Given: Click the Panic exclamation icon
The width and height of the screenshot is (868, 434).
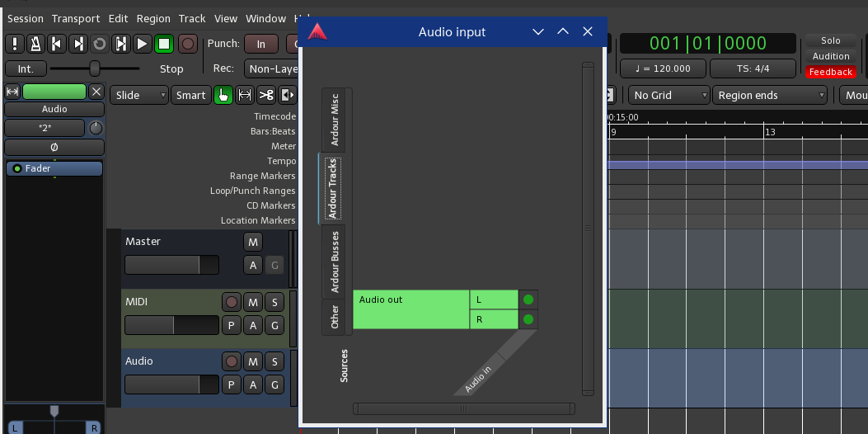Looking at the screenshot, I should point(15,44).
